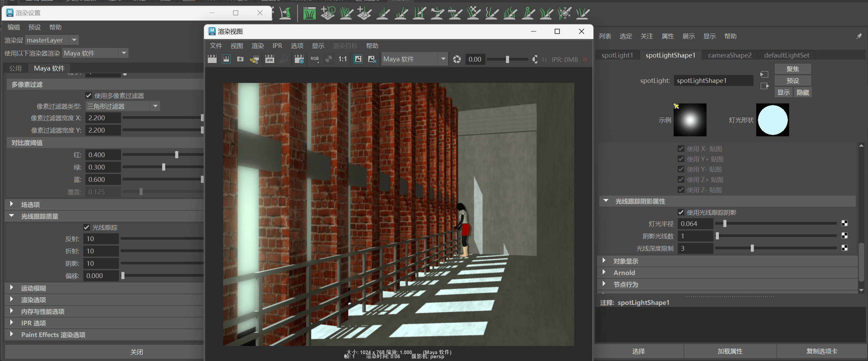Screen dimensions: 868x361
Task: Click the gamma icon beside the exposure slider
Action: 535,59
